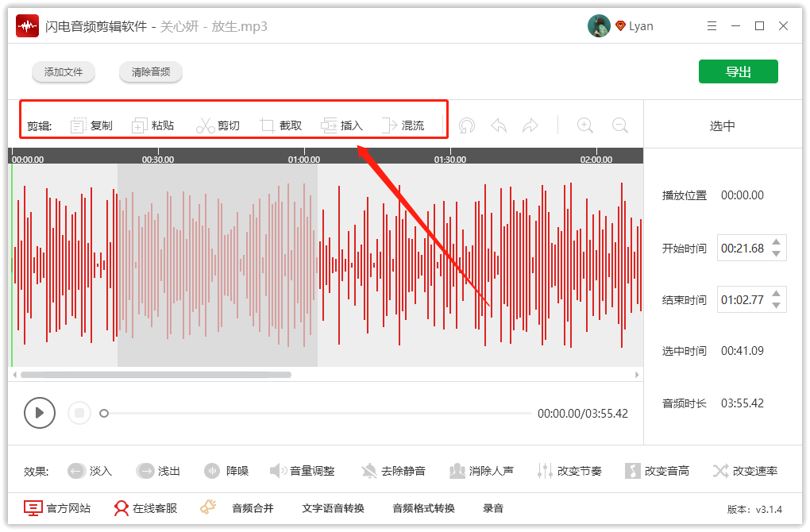Click the Copy (复制) edit tool

(91, 125)
